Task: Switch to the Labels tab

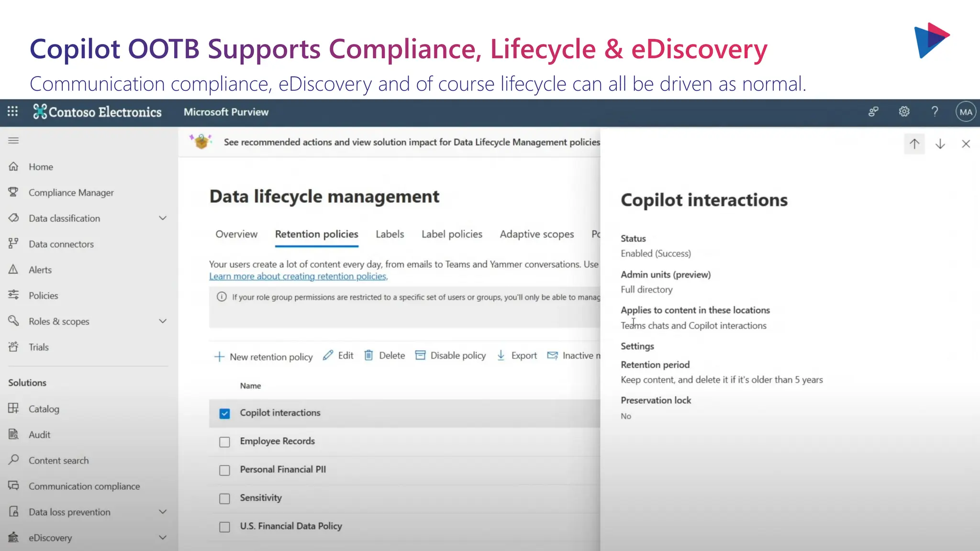Action: [390, 234]
